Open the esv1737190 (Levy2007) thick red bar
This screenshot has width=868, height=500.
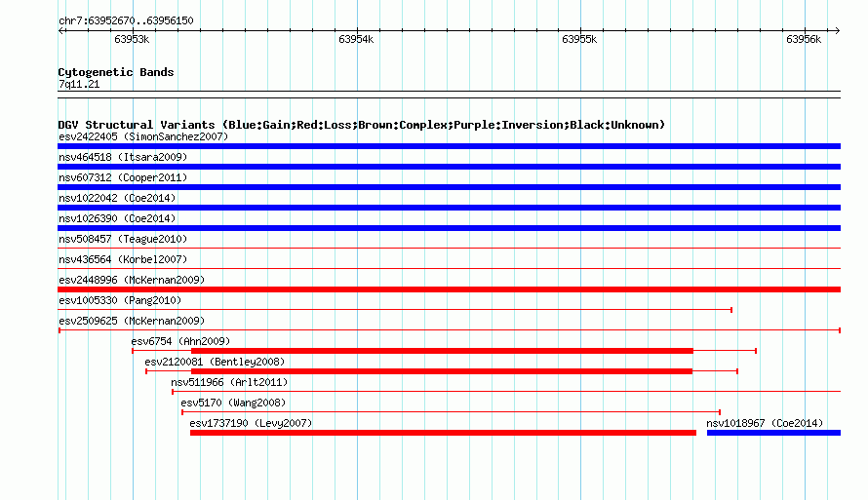[x=443, y=433]
